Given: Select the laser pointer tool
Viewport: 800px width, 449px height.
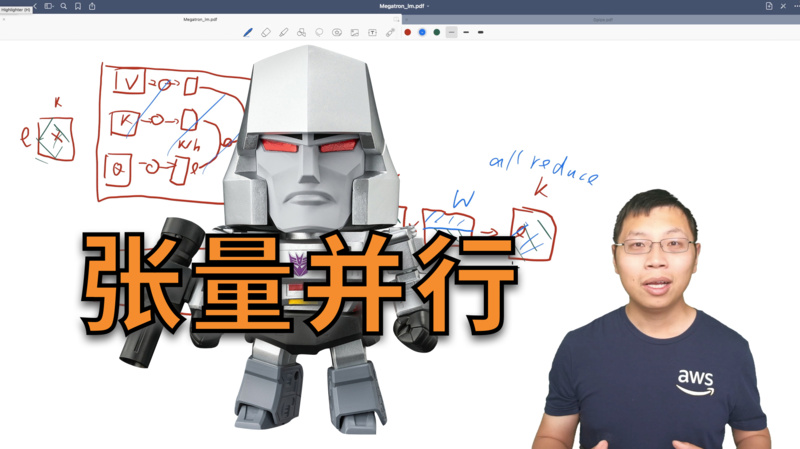Looking at the screenshot, I should pos(390,32).
